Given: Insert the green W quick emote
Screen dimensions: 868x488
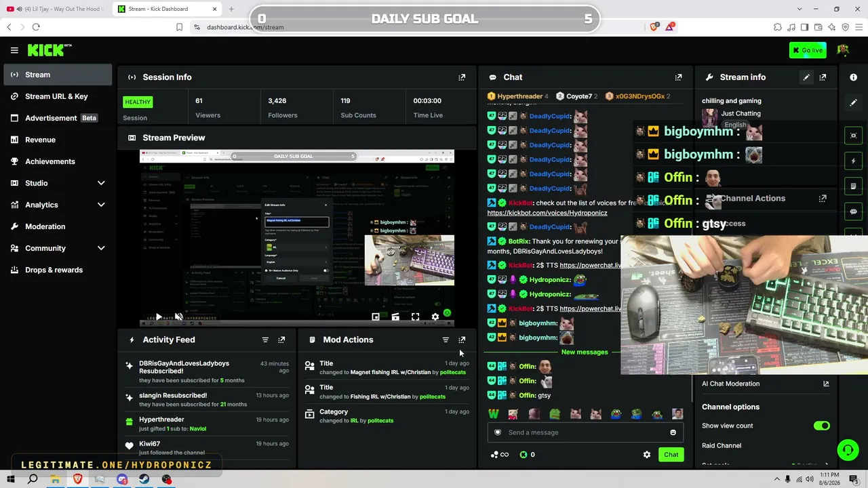Looking at the screenshot, I should [493, 414].
